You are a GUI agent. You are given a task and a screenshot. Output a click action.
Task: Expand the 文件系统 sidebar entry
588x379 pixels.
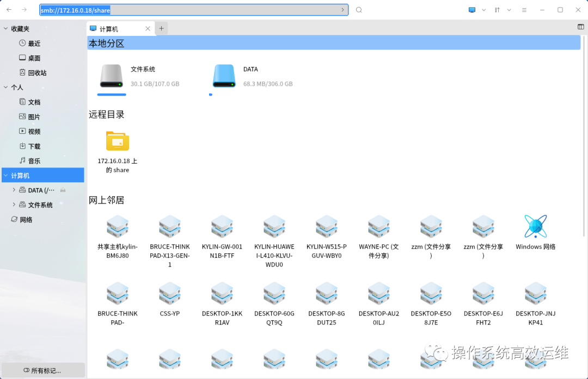(x=14, y=204)
